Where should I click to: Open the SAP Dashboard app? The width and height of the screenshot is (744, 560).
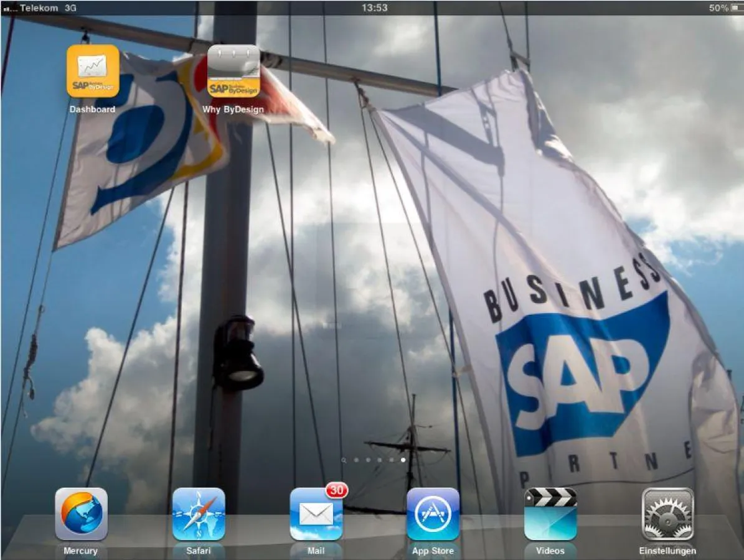(x=92, y=71)
